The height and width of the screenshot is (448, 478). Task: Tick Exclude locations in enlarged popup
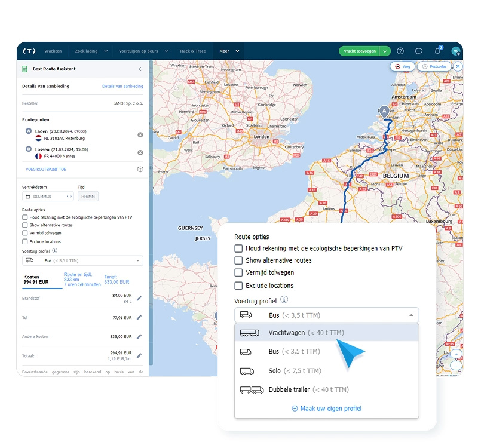click(x=238, y=286)
